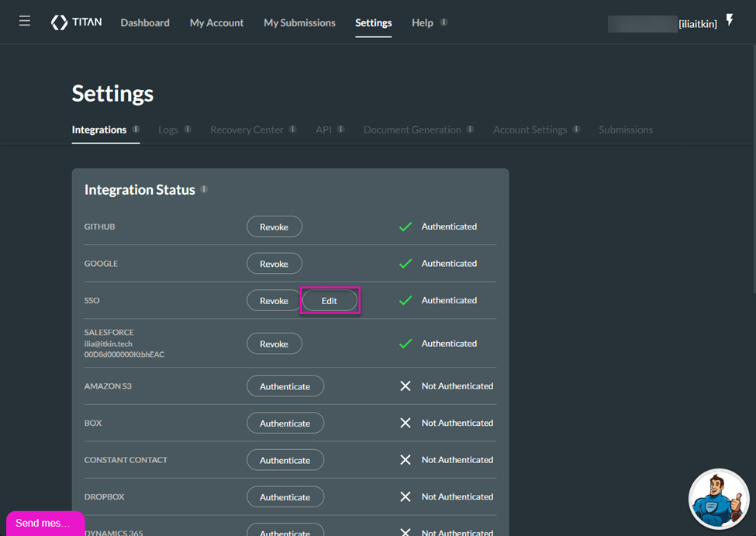Authenticate the Box integration
Viewport: 756px width, 536px height.
285,423
